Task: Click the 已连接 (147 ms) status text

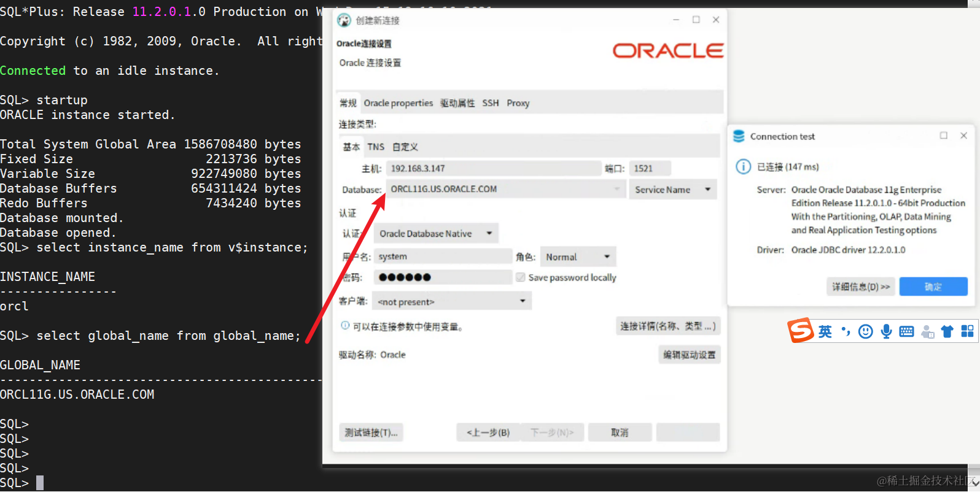Action: coord(788,167)
